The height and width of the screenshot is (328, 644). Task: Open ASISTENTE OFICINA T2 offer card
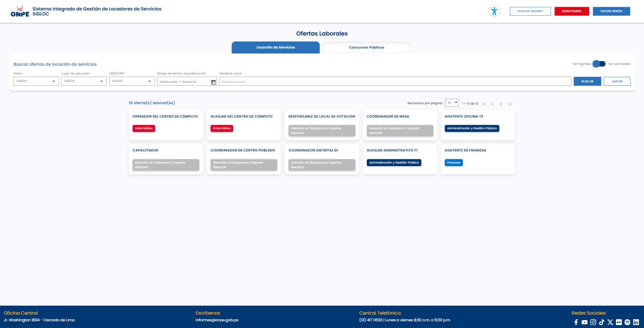point(478,125)
